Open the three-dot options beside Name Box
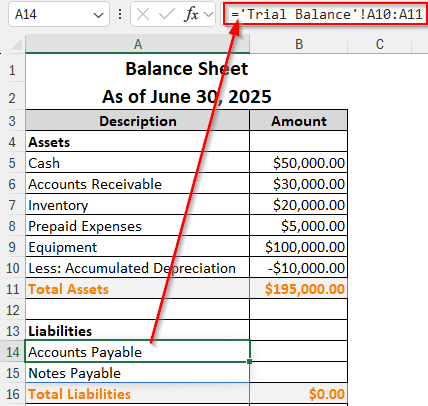428x406 pixels. coord(120,14)
